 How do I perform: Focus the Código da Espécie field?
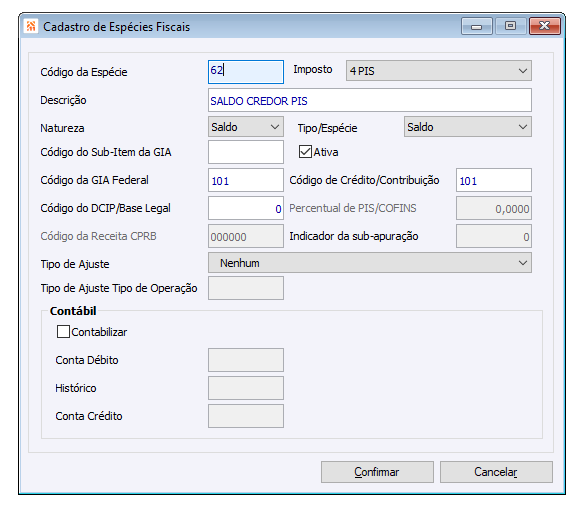point(246,72)
